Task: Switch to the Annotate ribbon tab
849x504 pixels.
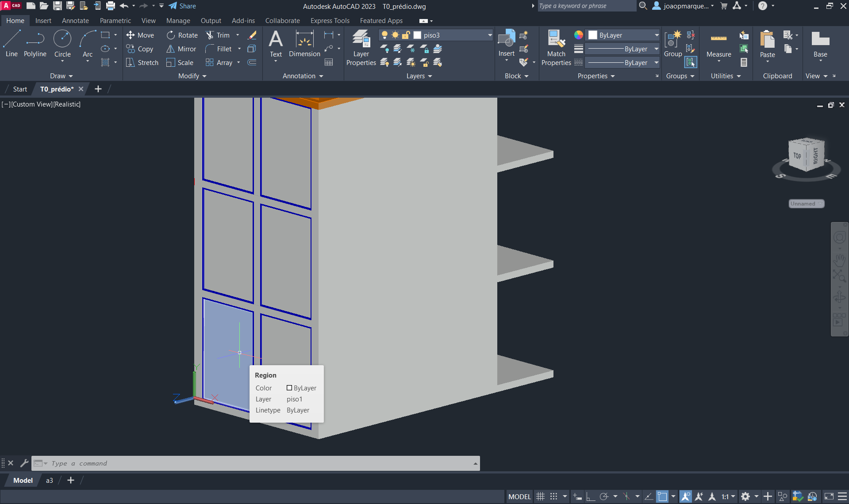Action: point(75,21)
